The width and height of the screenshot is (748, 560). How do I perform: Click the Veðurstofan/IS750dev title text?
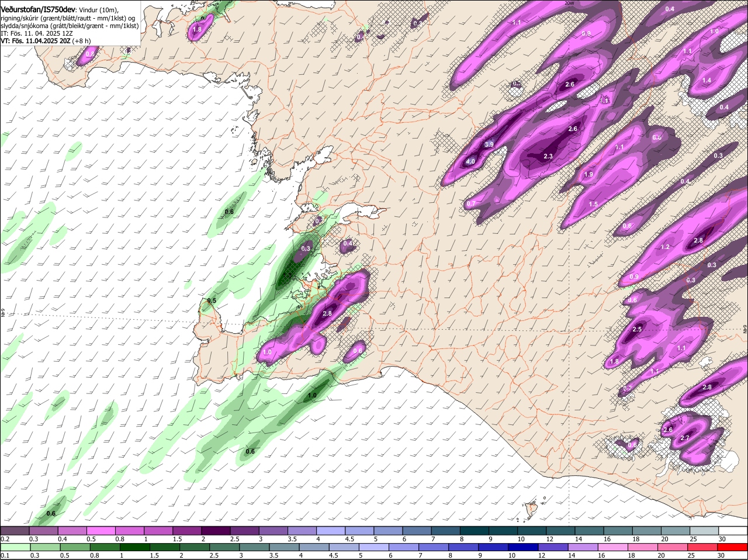(x=37, y=10)
